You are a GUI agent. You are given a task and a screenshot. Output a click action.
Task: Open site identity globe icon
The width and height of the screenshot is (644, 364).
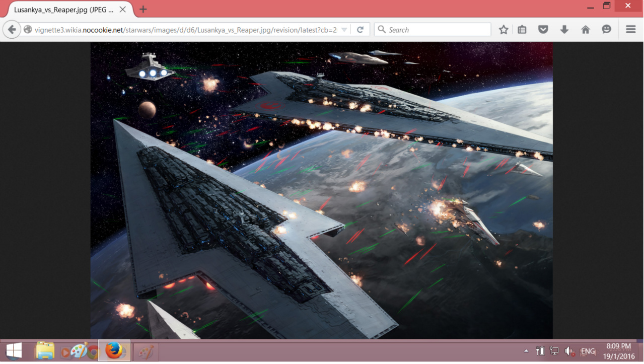pos(28,30)
